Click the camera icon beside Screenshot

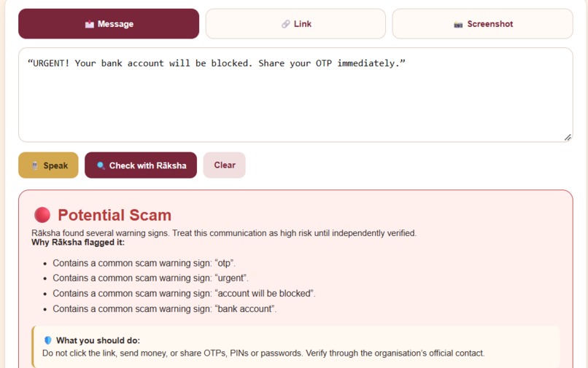click(x=458, y=25)
